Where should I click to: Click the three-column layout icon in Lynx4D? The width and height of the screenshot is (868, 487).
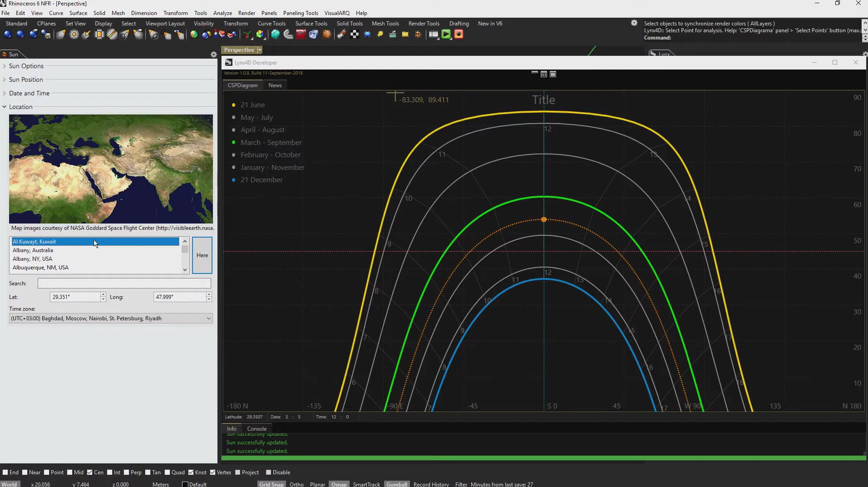pyautogui.click(x=544, y=74)
